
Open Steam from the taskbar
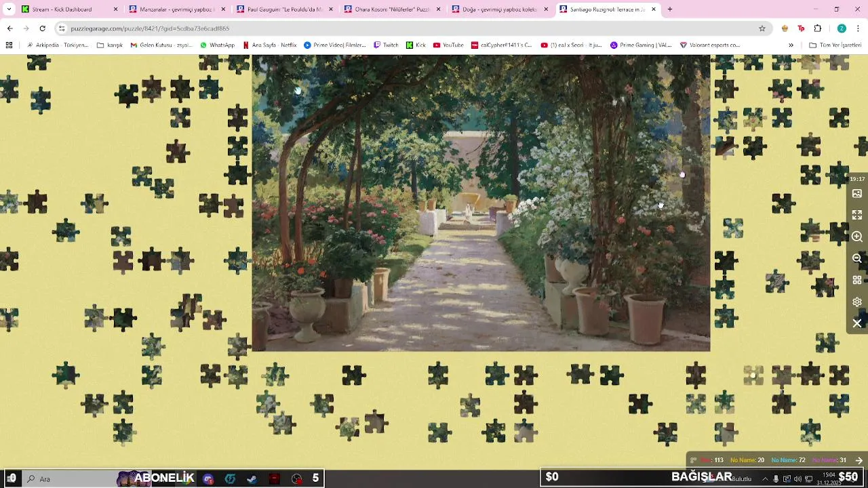click(252, 479)
